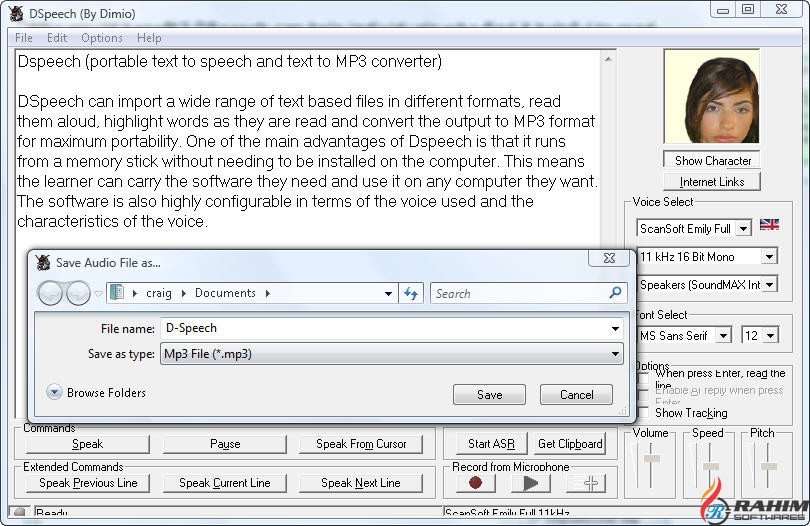Screen dimensions: 810x526
Task: Open the File menu
Action: pyautogui.click(x=24, y=38)
